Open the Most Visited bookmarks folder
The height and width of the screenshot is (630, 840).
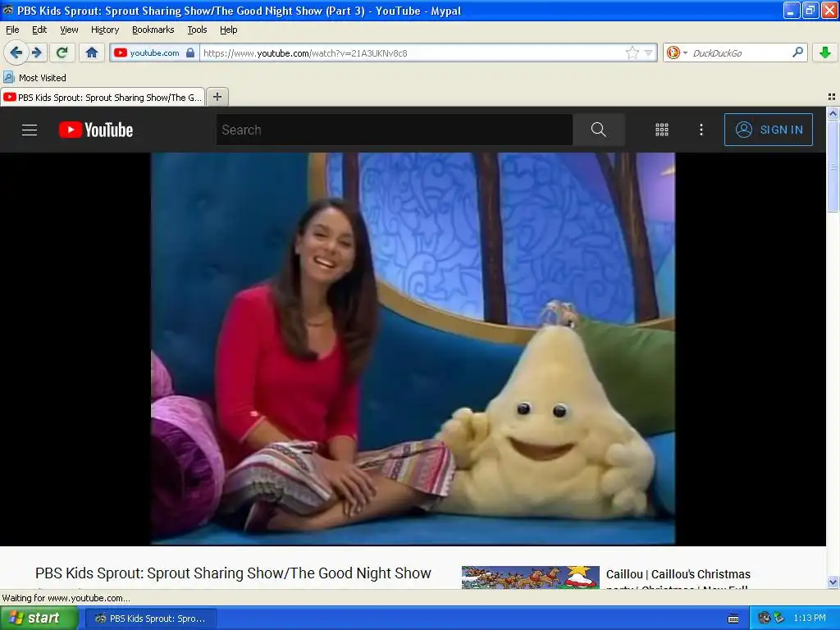pos(35,78)
